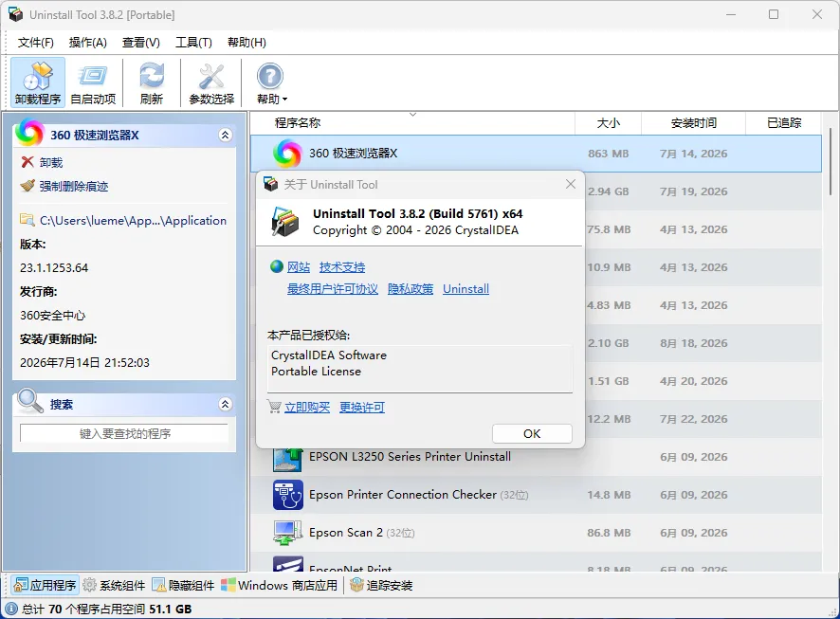The width and height of the screenshot is (840, 619).
Task: Click the Uninstall Tool logo in About dialog
Action: point(285,222)
